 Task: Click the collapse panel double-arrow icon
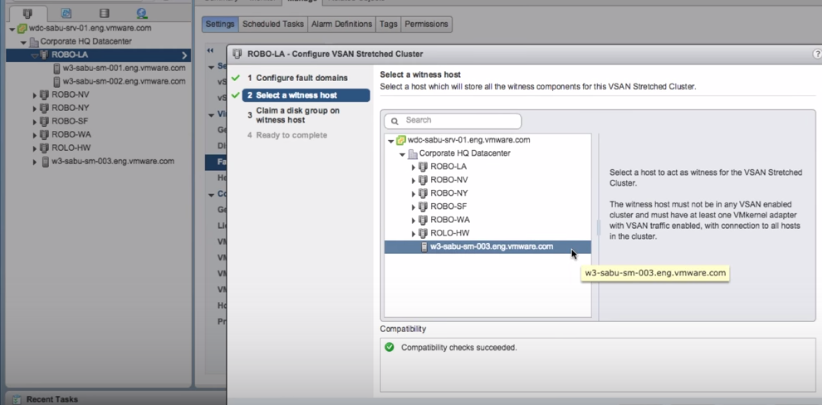(210, 50)
